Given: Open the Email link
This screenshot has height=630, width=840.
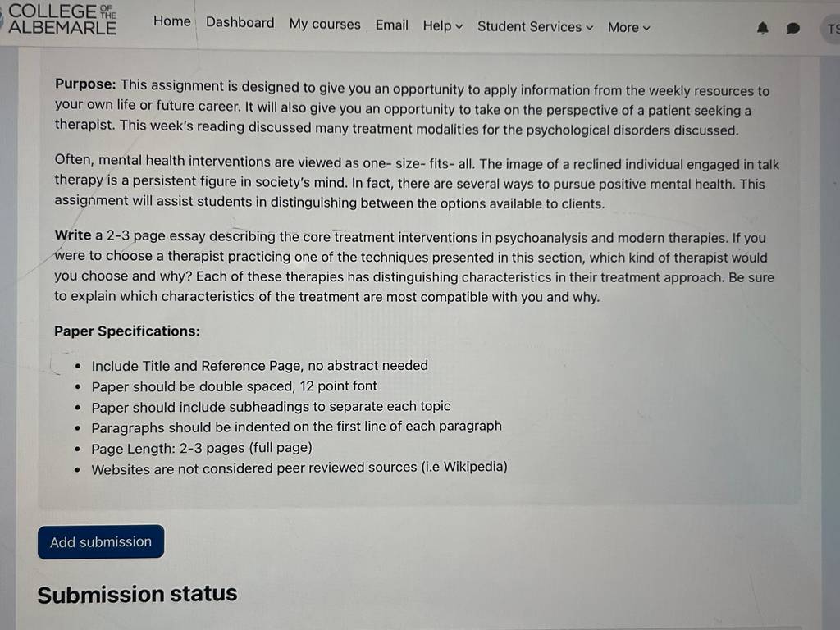Looking at the screenshot, I should 391,25.
